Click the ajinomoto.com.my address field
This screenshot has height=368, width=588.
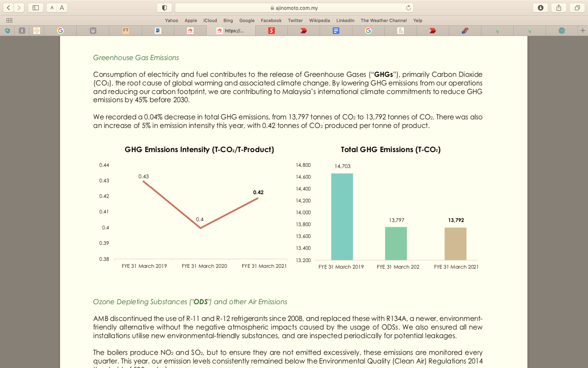pos(294,8)
